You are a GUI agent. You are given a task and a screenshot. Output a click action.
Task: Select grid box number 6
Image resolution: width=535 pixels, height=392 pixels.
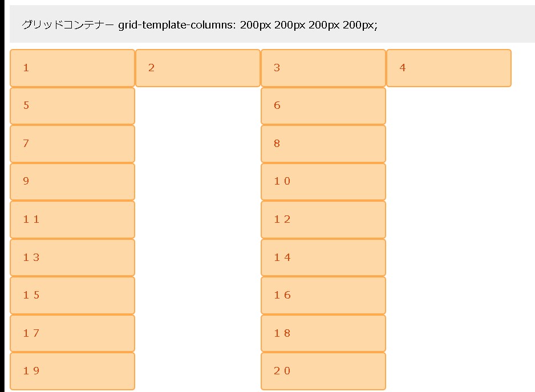pyautogui.click(x=323, y=105)
